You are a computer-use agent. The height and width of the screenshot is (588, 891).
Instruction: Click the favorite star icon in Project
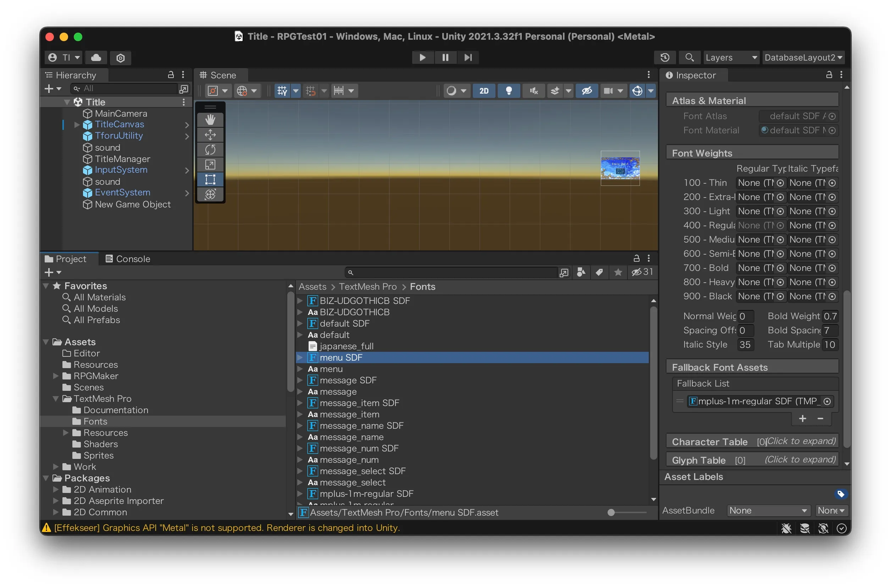(x=618, y=272)
